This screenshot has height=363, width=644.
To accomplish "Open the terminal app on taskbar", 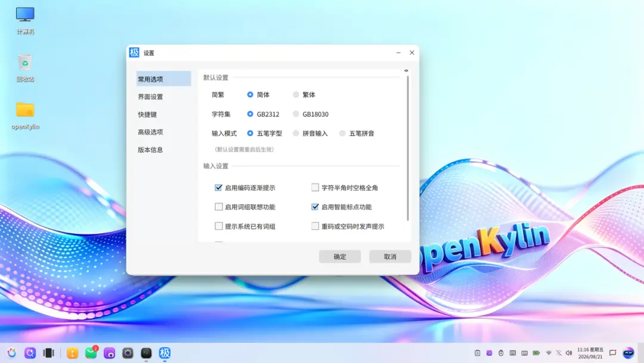I will (x=146, y=353).
